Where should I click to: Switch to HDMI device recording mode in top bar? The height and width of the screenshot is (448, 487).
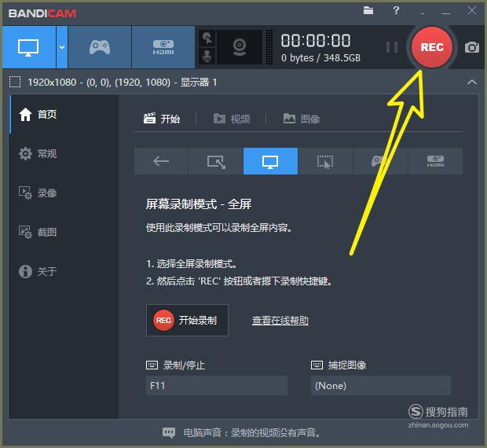163,47
